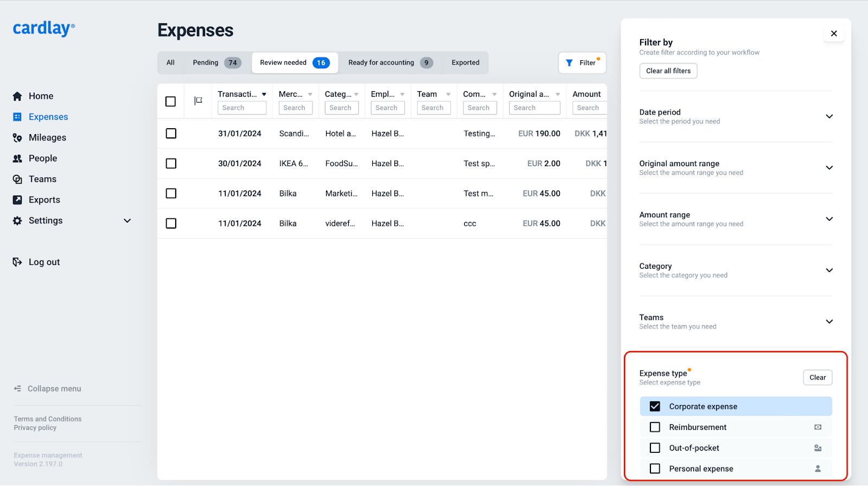Check the Out-of-pocket checkbox
The height and width of the screenshot is (486, 868).
(655, 448)
